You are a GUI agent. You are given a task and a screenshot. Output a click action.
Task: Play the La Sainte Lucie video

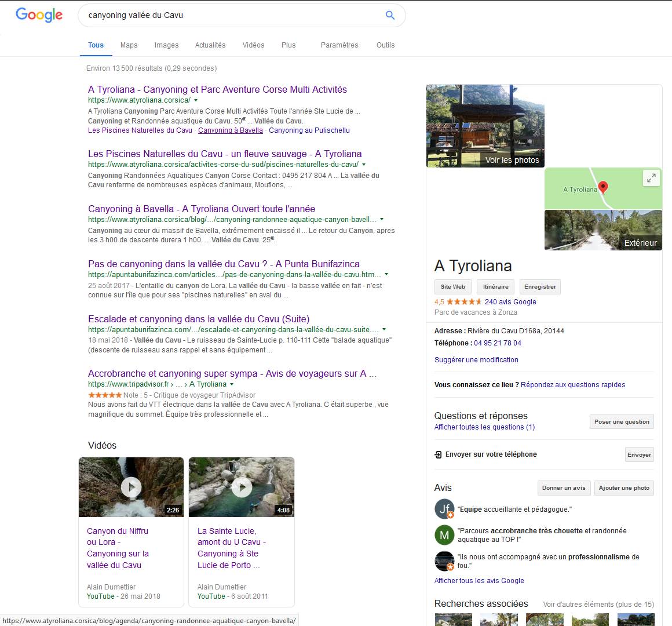coord(242,487)
